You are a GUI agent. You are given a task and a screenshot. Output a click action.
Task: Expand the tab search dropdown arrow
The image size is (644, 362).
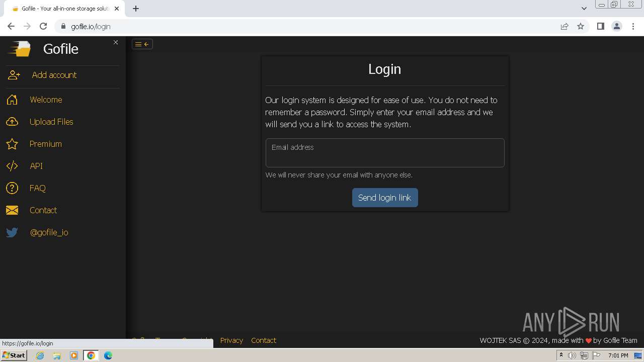coord(584,9)
